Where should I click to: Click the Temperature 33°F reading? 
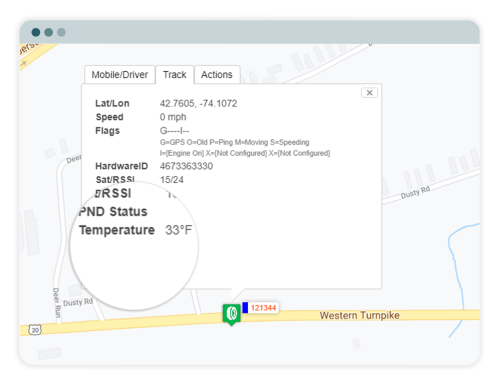(x=179, y=230)
